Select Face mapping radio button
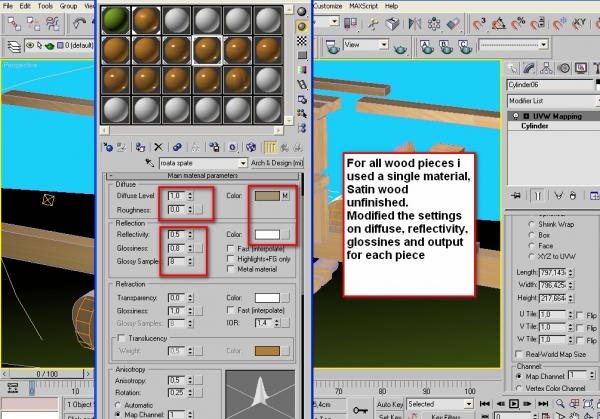The width and height of the screenshot is (600, 419). [531, 246]
